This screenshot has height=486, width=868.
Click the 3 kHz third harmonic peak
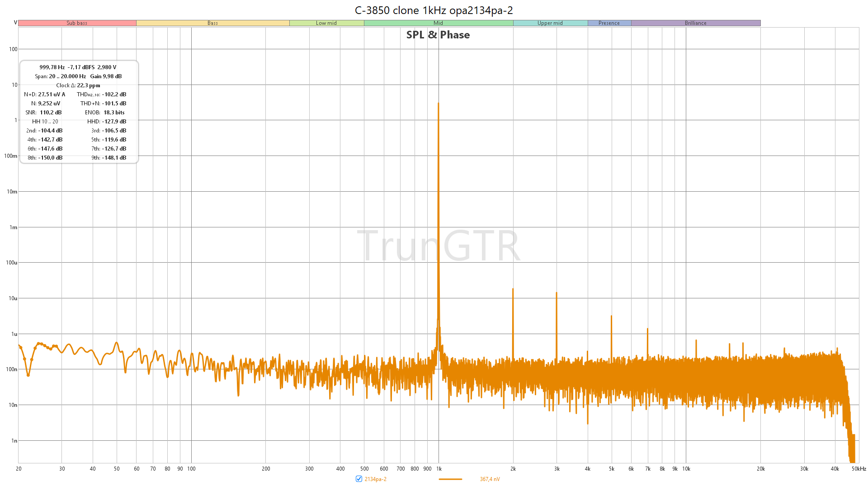click(557, 293)
